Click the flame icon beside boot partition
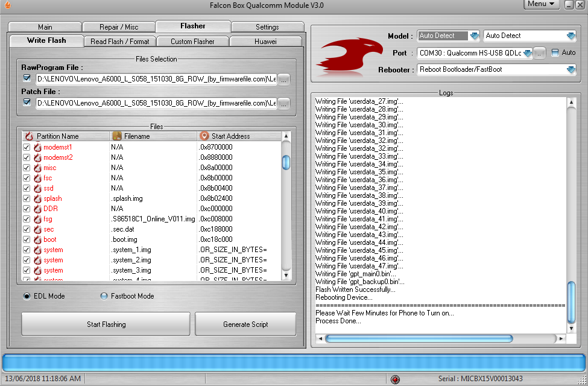588x386 pixels. tap(37, 239)
